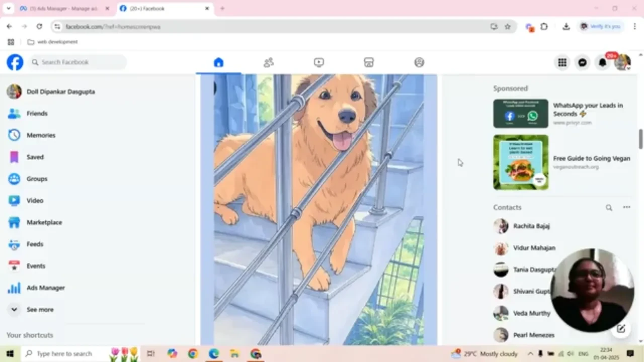Open the Friends tab in Facebook's top bar
This screenshot has height=362, width=644.
point(269,62)
